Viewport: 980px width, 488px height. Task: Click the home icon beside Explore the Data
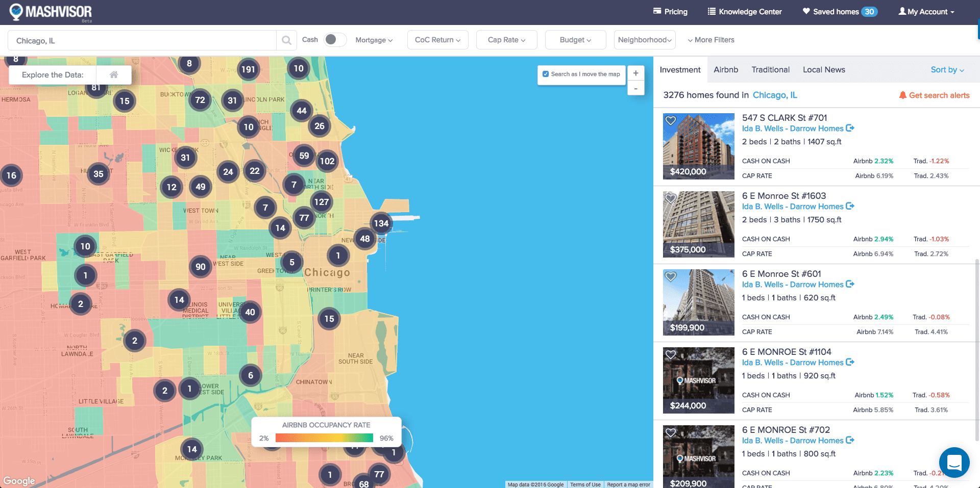coord(114,75)
